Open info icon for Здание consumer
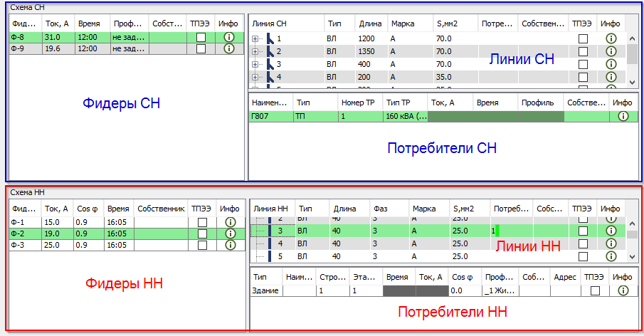This screenshot has height=336, width=644. coord(623,291)
